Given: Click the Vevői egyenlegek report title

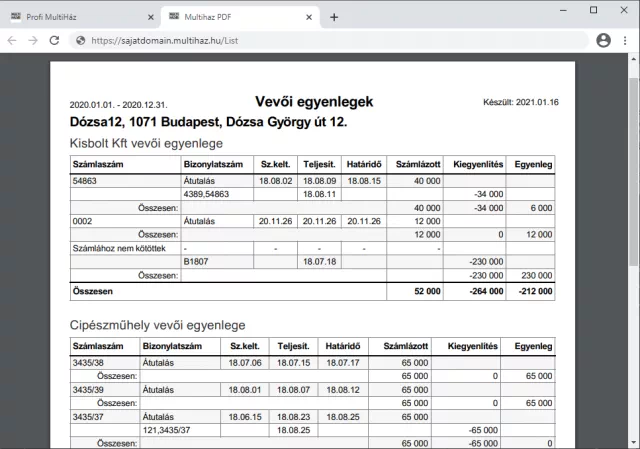Looking at the screenshot, I should point(314,102).
